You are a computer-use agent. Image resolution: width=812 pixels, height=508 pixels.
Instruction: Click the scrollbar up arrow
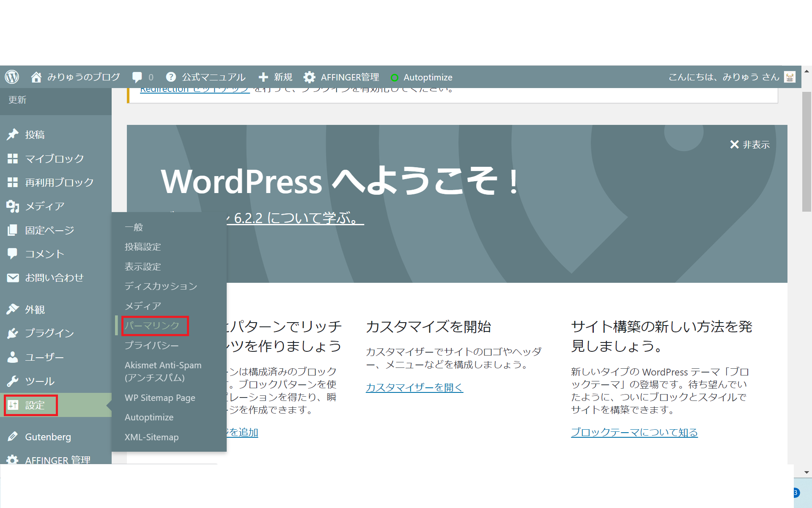click(x=807, y=72)
